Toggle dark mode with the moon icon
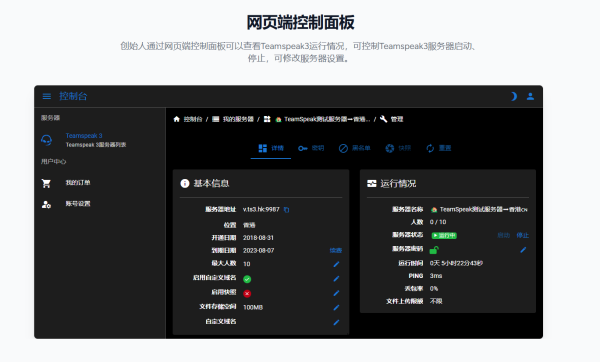 (514, 96)
